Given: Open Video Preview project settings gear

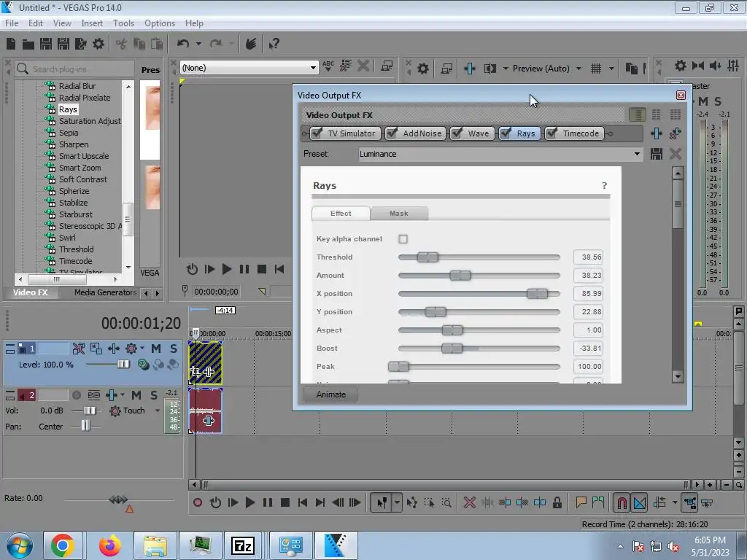Looking at the screenshot, I should [422, 69].
